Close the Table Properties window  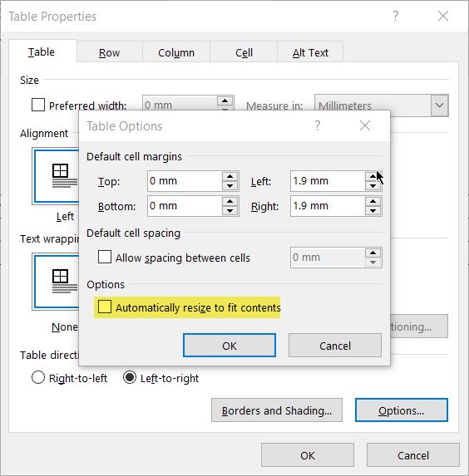[443, 16]
